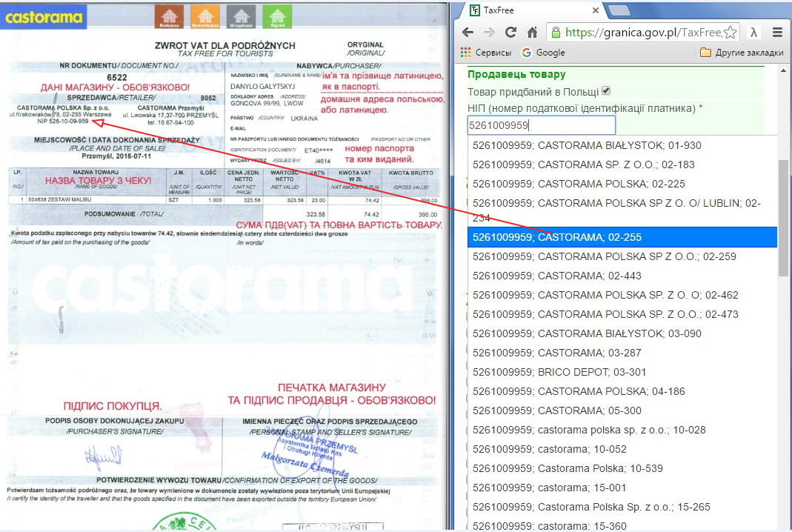Click the НІП tax number input field
Viewport: 792px width, 532px height.
click(x=542, y=125)
